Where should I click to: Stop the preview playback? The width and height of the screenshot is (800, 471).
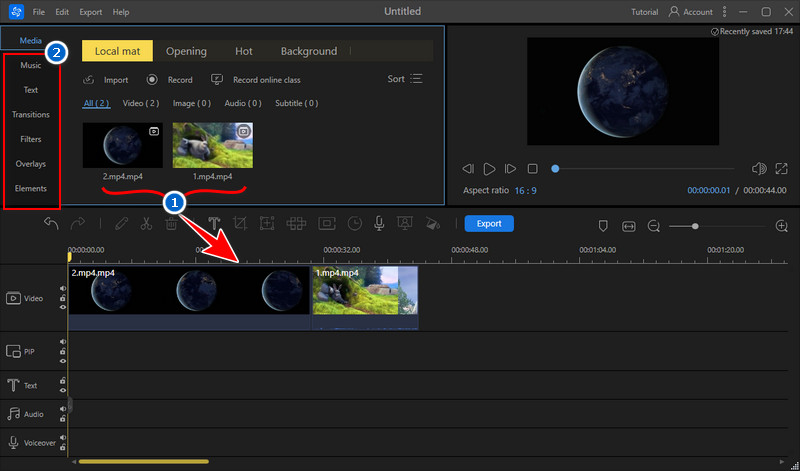[x=533, y=168]
